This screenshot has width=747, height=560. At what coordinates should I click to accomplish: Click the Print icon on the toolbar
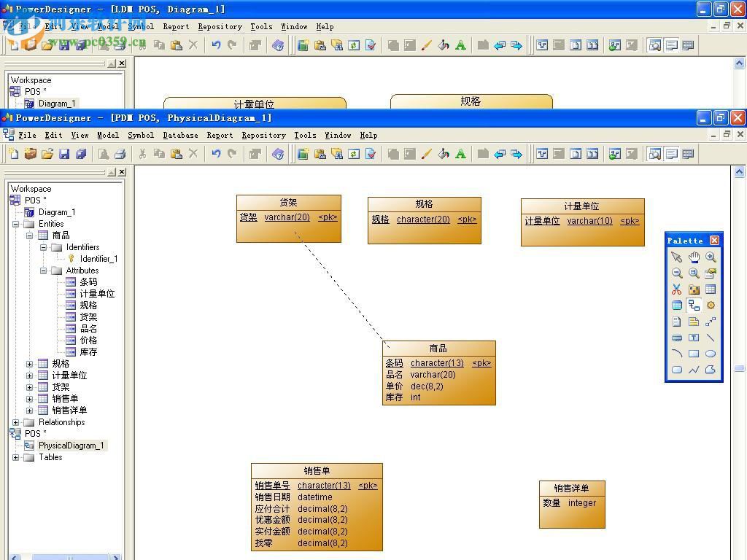119,154
